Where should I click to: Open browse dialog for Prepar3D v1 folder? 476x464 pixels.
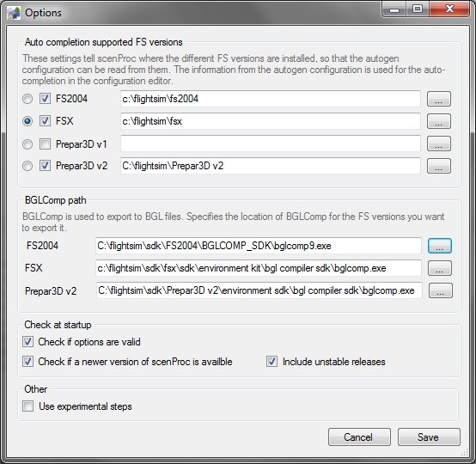click(x=439, y=143)
